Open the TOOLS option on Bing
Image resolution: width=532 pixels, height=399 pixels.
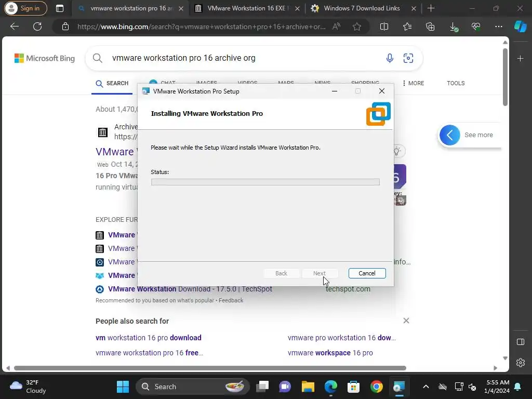[456, 83]
